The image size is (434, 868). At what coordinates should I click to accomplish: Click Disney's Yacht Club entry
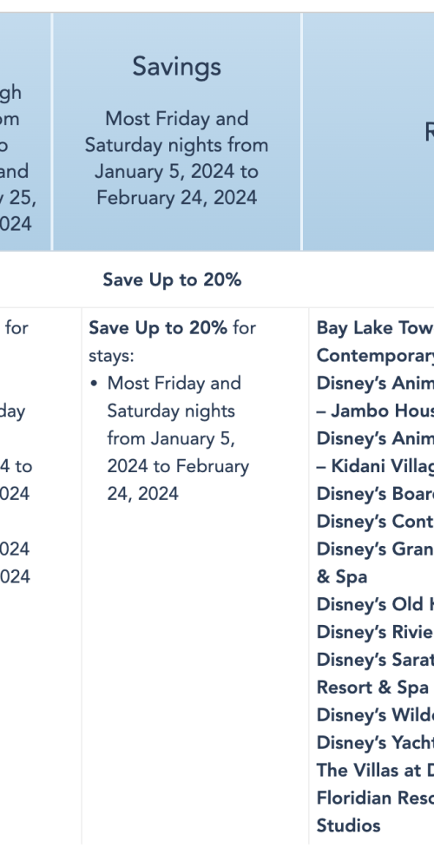[x=375, y=743]
